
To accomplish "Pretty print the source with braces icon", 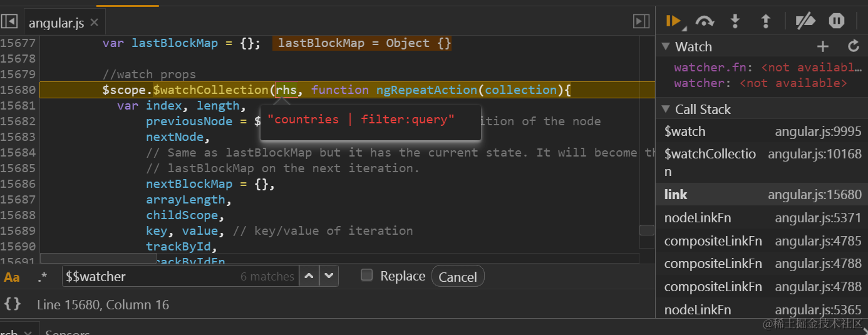I will point(13,304).
